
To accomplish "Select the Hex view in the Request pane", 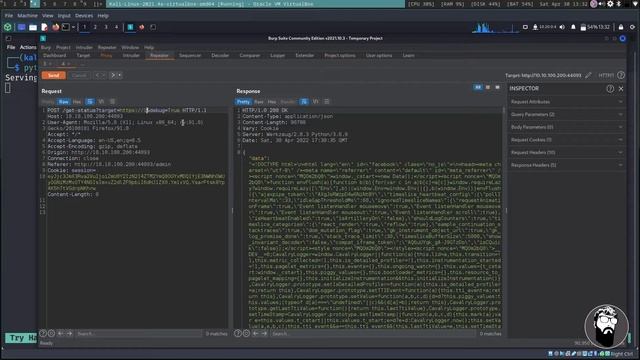I will [x=77, y=102].
